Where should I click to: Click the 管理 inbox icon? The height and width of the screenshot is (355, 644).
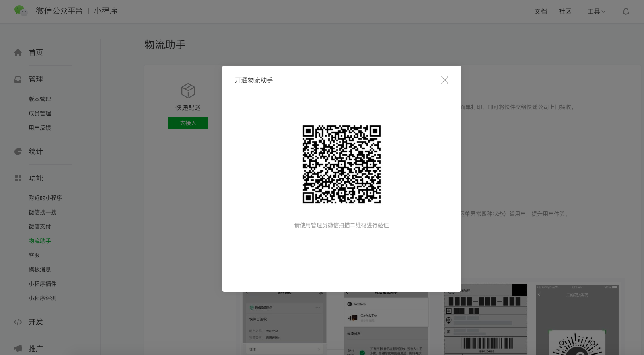[x=18, y=79]
